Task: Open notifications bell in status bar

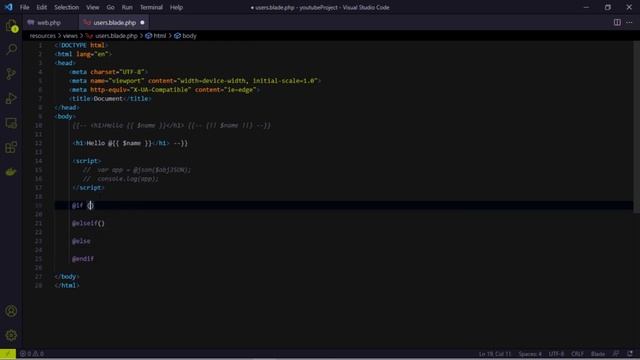Action: click(630, 353)
